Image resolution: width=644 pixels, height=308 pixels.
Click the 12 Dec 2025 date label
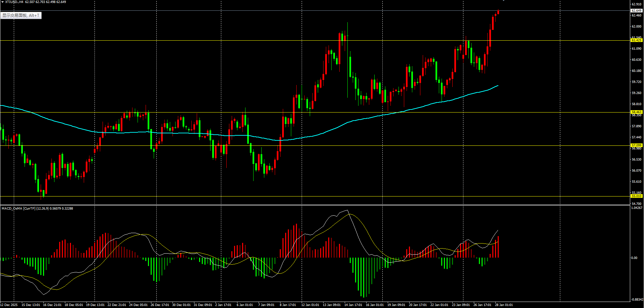[x=9, y=305]
